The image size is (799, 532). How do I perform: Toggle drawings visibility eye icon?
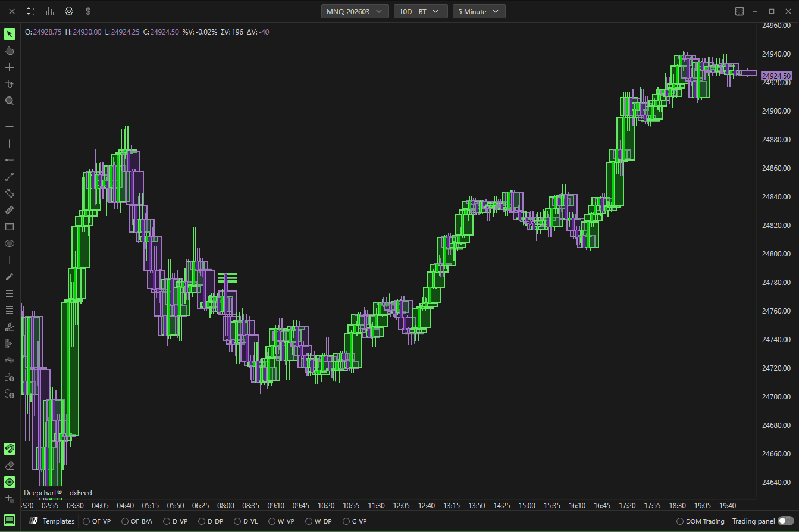pyautogui.click(x=10, y=482)
